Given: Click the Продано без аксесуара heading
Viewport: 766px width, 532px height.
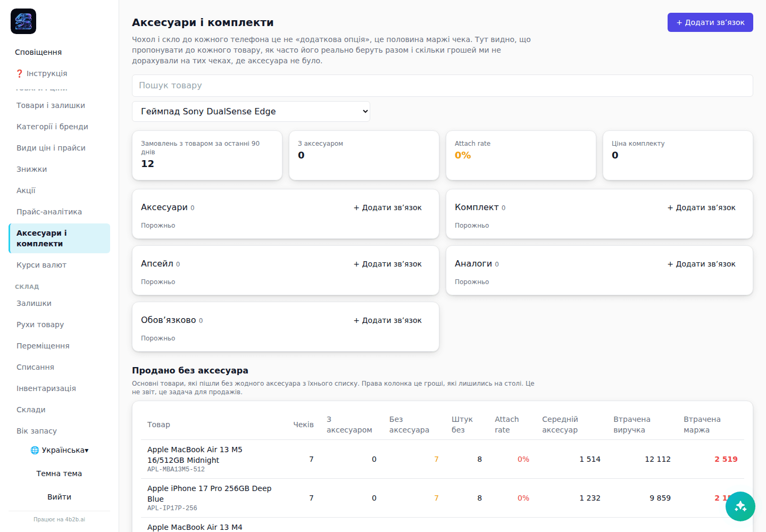Looking at the screenshot, I should click(x=190, y=370).
